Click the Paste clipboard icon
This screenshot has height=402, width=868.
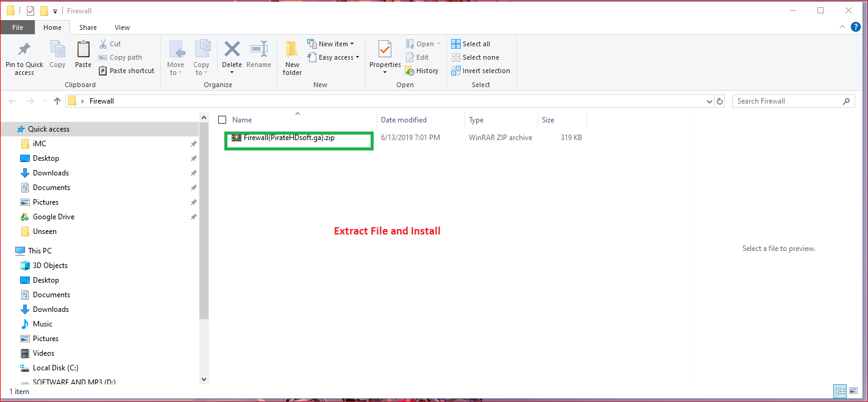pyautogui.click(x=83, y=49)
